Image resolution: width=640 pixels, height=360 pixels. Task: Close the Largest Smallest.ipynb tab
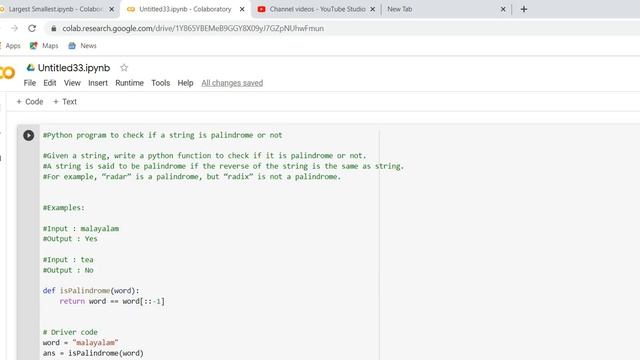tap(111, 9)
